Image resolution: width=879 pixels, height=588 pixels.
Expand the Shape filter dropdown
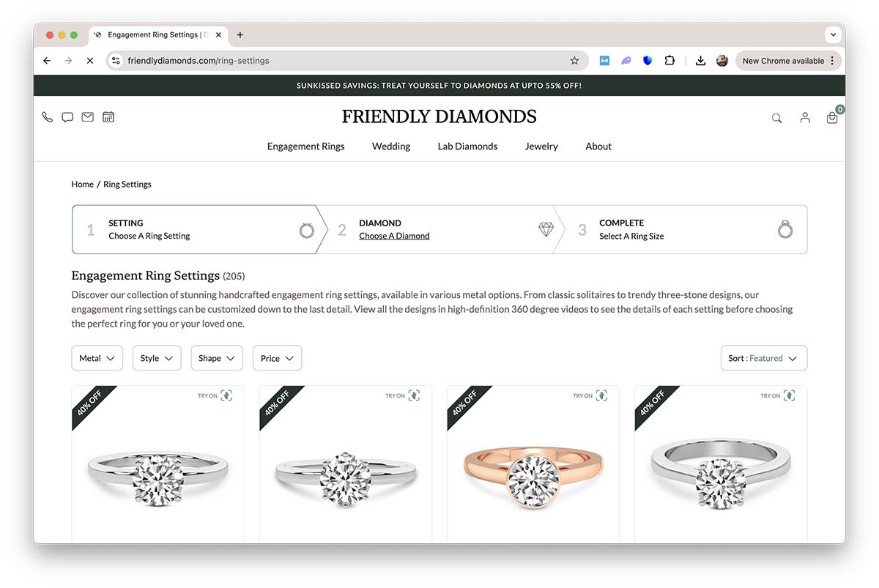[217, 358]
